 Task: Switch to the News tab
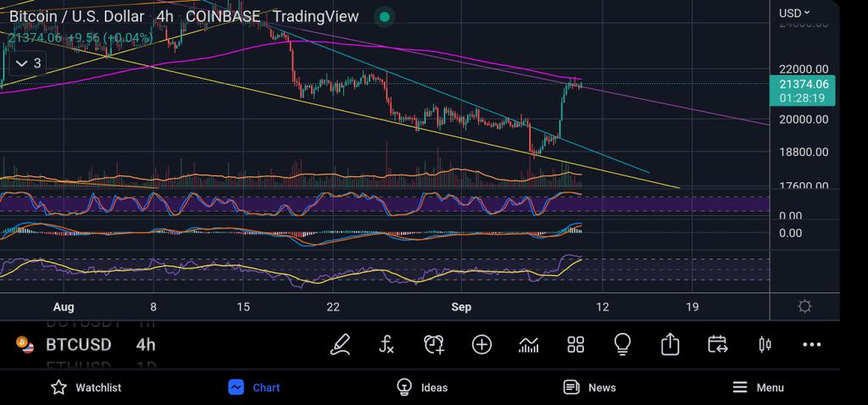click(x=590, y=387)
